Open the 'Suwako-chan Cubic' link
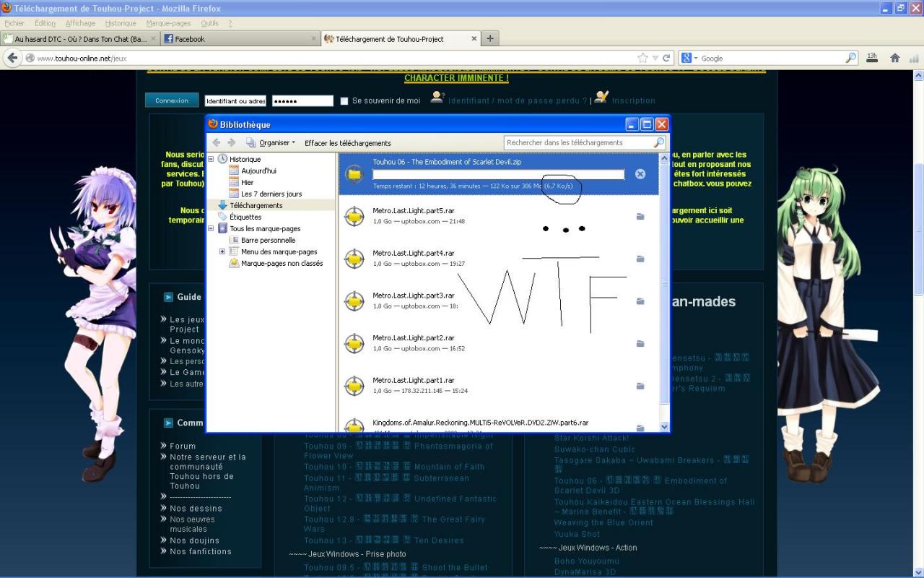This screenshot has height=578, width=924. click(595, 449)
